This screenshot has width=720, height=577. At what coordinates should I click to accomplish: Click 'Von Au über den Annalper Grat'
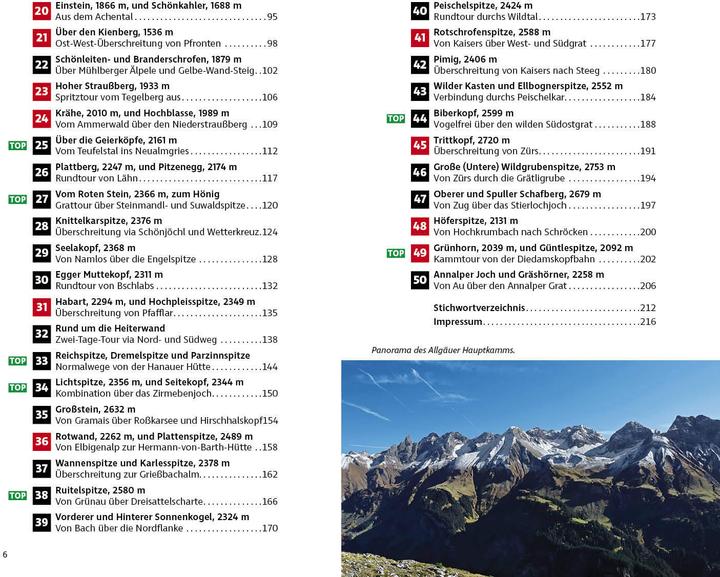coord(500,286)
